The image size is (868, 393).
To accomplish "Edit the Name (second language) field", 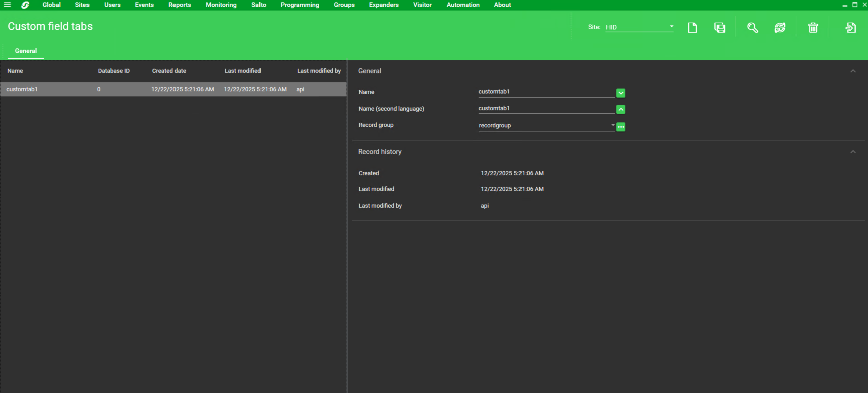I will [x=546, y=108].
